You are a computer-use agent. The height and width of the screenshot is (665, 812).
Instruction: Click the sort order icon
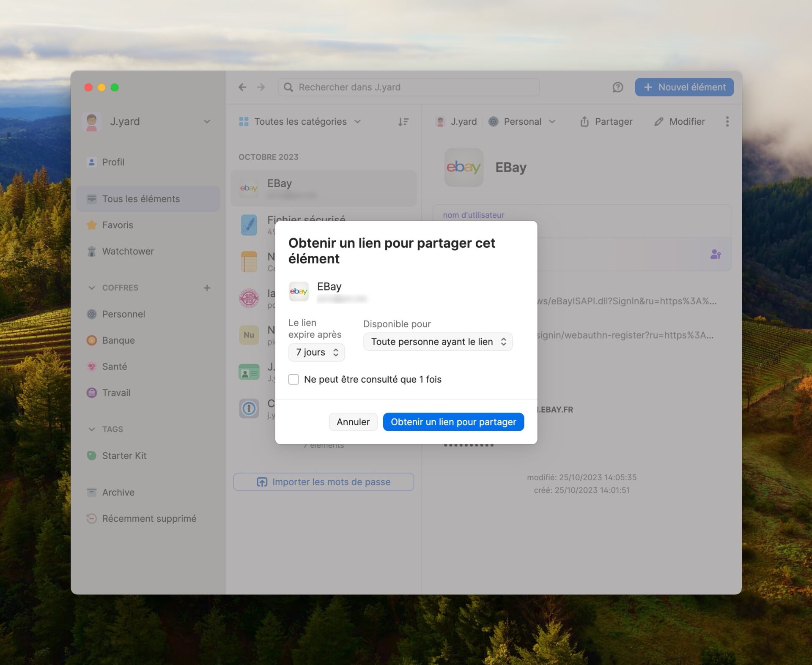pos(403,122)
